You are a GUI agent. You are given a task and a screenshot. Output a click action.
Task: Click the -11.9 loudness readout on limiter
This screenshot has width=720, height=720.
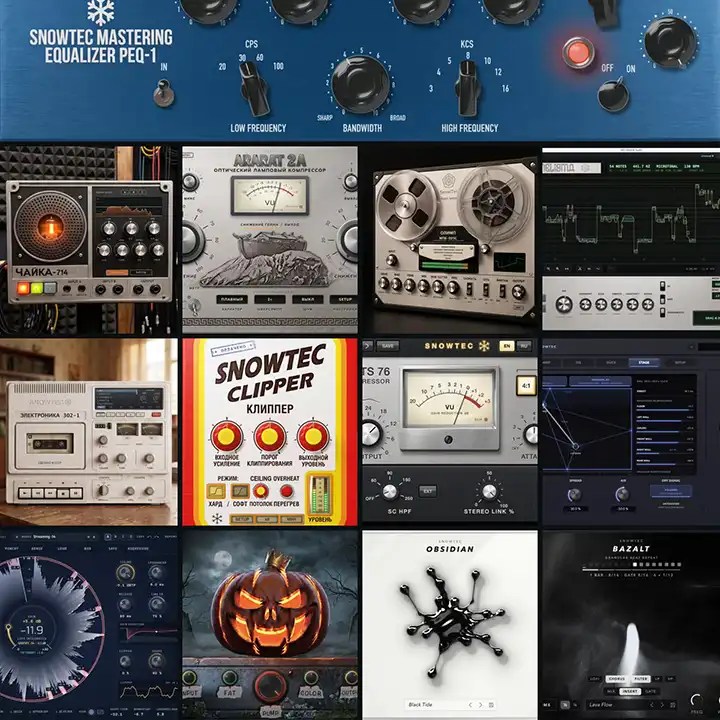[x=34, y=630]
